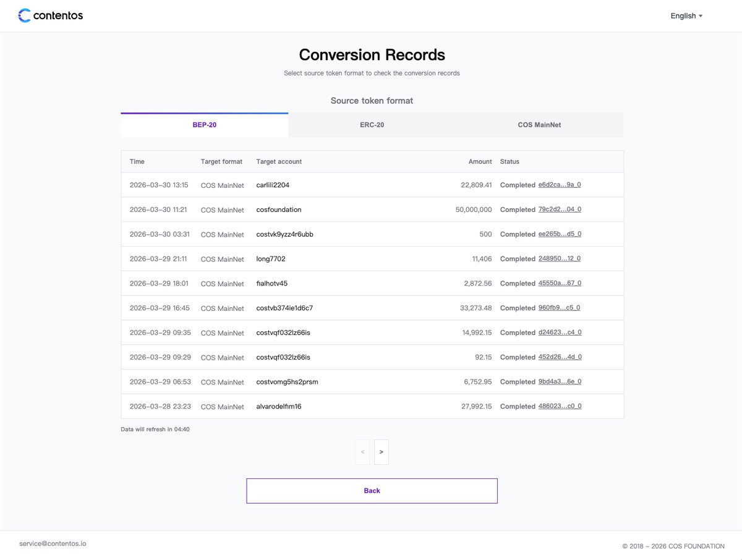Click the time 2026-03-30 03:31

[160, 234]
